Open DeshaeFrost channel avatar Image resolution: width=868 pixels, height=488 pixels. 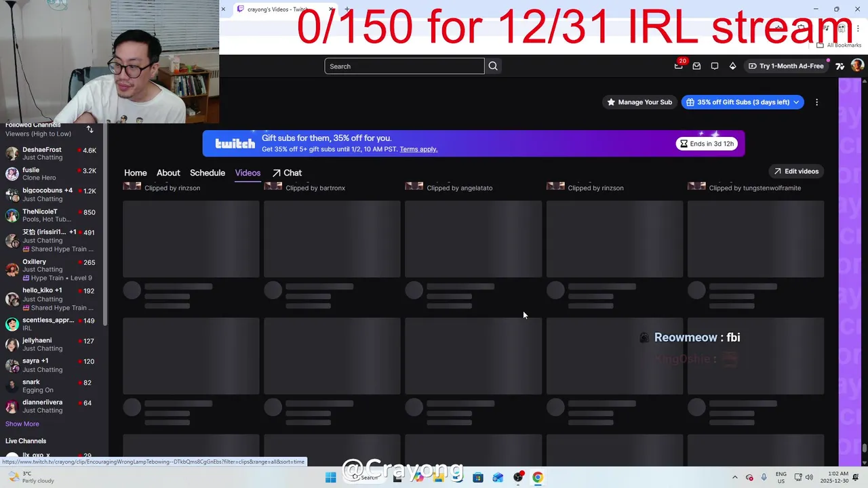[12, 153]
